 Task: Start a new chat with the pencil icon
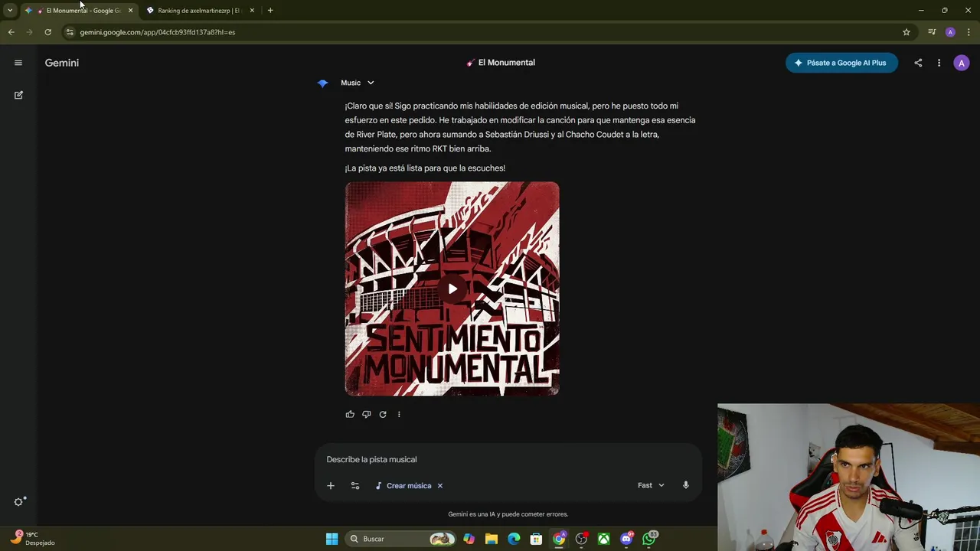coord(18,95)
